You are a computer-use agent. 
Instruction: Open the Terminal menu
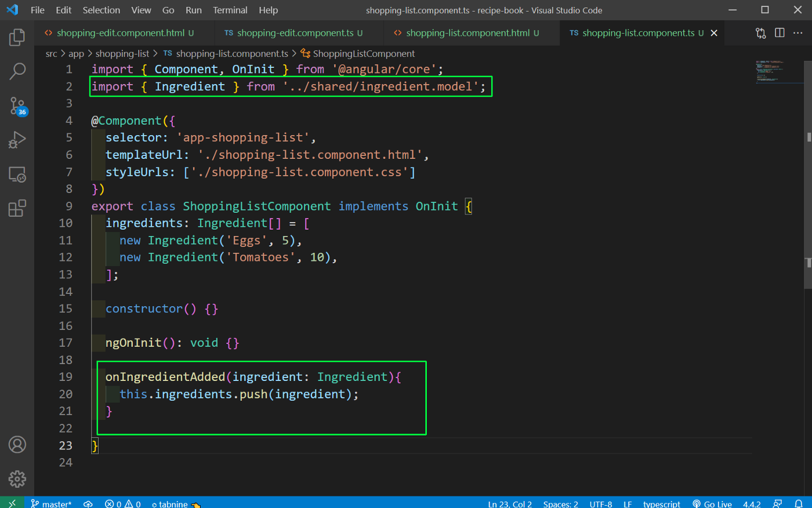(230, 10)
